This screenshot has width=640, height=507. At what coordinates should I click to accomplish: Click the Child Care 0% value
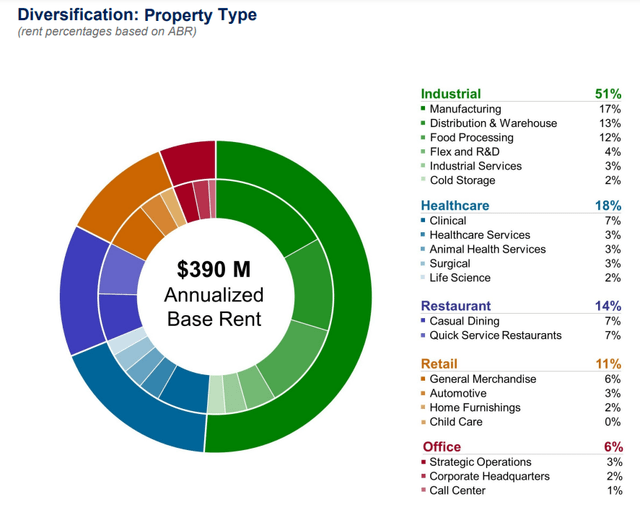tap(613, 422)
